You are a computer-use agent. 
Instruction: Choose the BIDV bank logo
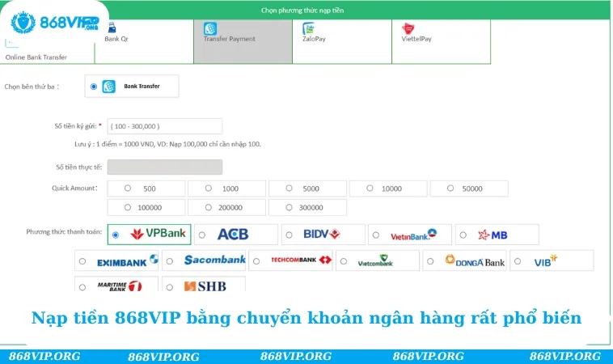point(321,235)
